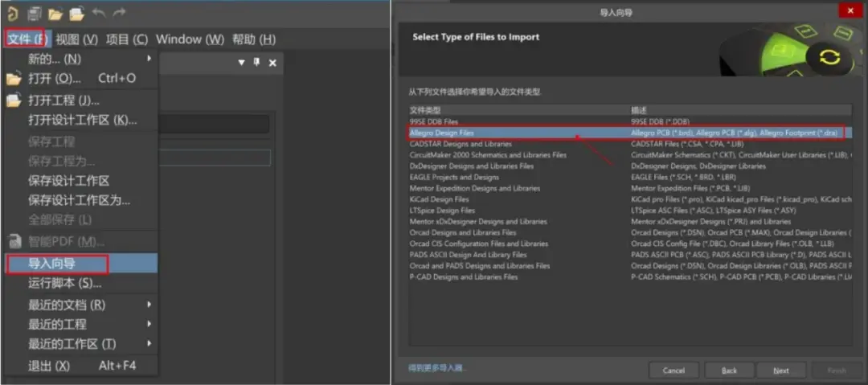Viewport: 868px width, 385px height.
Task: Select the KiCad Design Files row
Action: click(x=631, y=199)
